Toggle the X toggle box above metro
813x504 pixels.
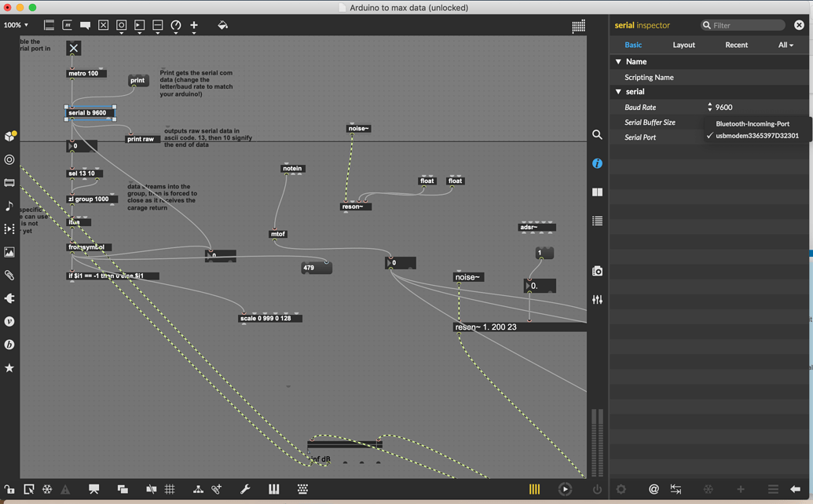click(74, 48)
